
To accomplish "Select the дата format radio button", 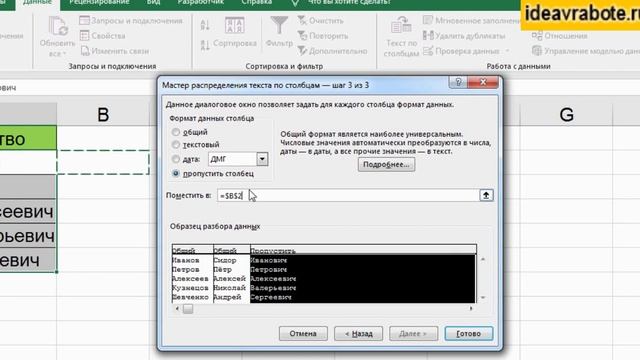I will pyautogui.click(x=176, y=159).
